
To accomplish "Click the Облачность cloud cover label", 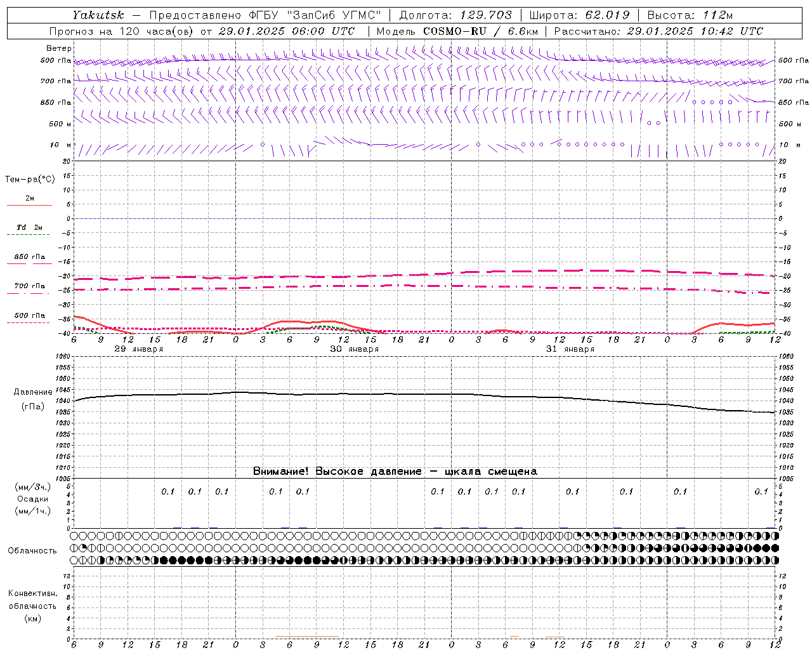I will tap(32, 550).
